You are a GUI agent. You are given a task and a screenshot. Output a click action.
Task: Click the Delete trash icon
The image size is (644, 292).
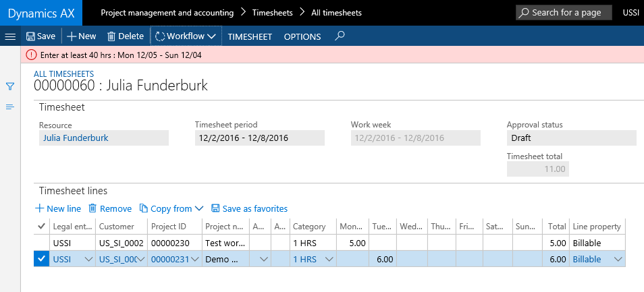[x=112, y=36]
